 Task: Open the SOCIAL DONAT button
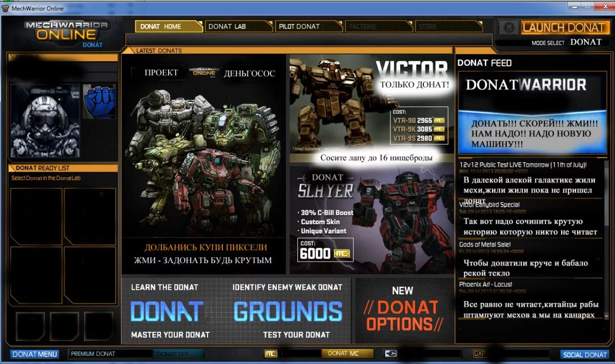585,354
